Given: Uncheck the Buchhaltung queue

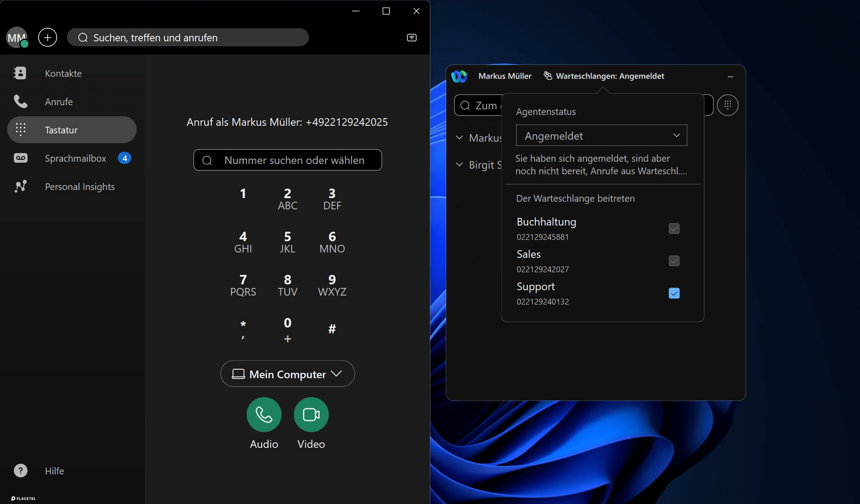Looking at the screenshot, I should (674, 229).
